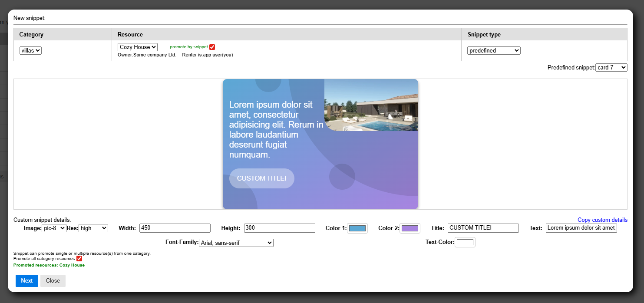Open the Color-1 blue swatch picker

point(357,228)
